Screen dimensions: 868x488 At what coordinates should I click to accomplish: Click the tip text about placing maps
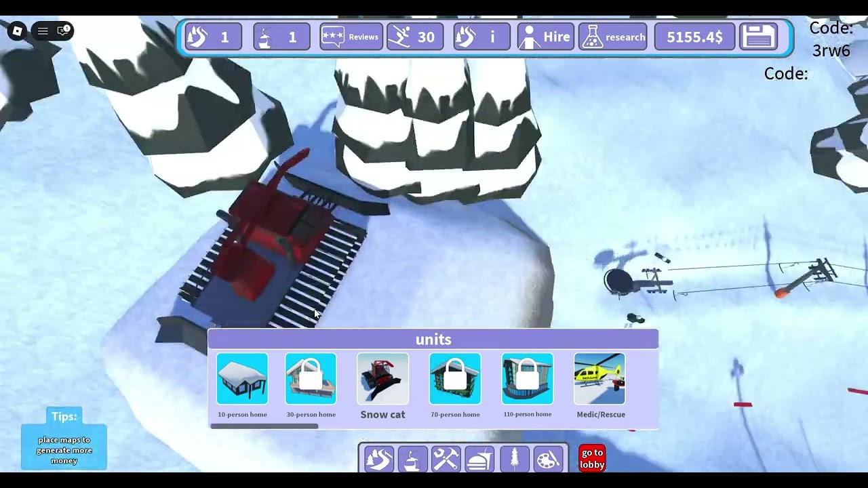(x=64, y=450)
